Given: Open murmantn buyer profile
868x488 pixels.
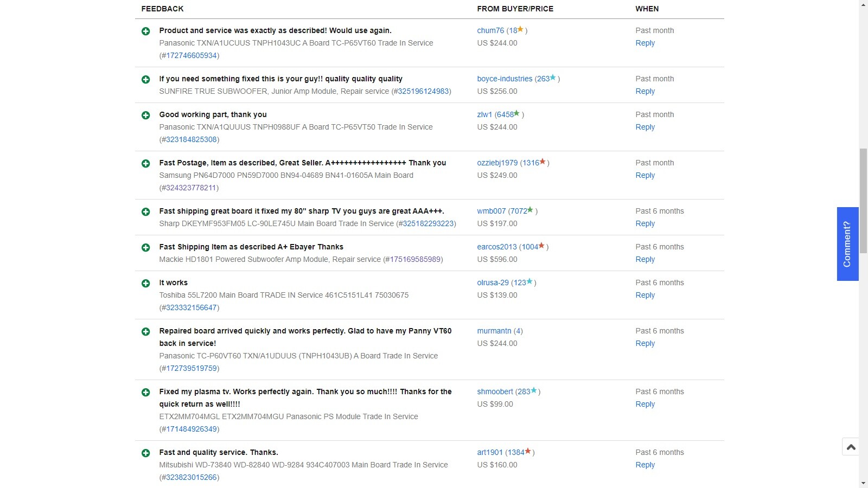Looking at the screenshot, I should click(494, 331).
